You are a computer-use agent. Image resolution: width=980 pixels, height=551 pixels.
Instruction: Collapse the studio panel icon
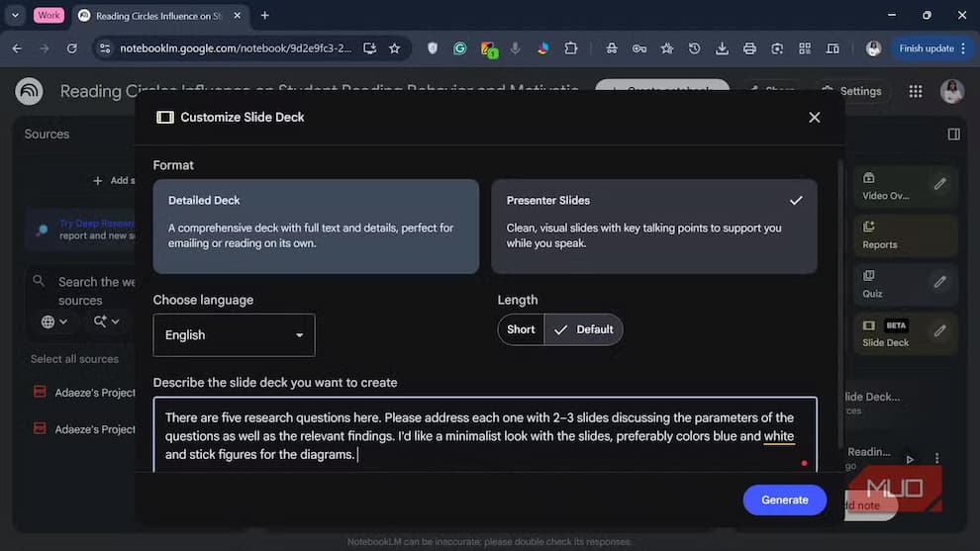pos(953,134)
